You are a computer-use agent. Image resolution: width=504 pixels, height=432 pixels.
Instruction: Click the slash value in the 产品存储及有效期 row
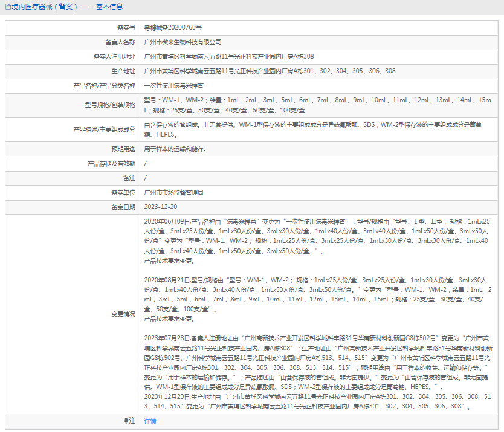145,164
